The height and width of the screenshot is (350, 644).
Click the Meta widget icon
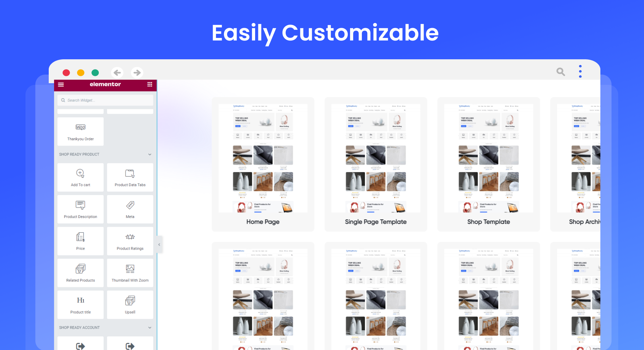[130, 205]
